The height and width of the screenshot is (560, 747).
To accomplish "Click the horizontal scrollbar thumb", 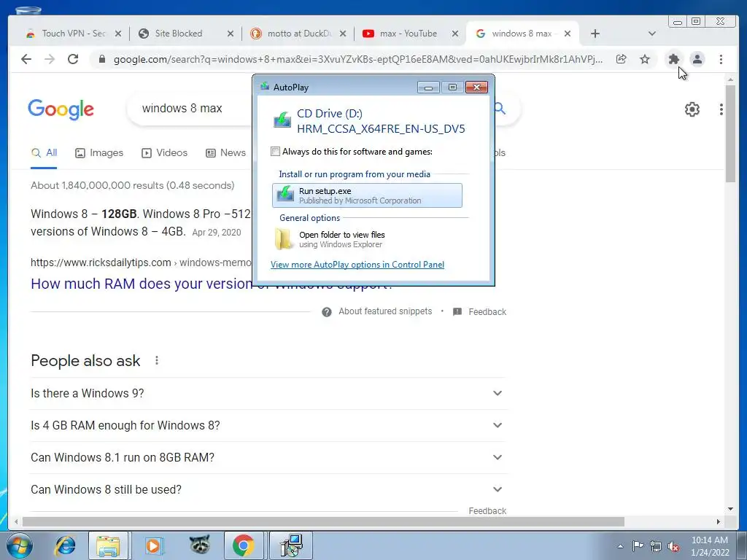I will pos(323,522).
